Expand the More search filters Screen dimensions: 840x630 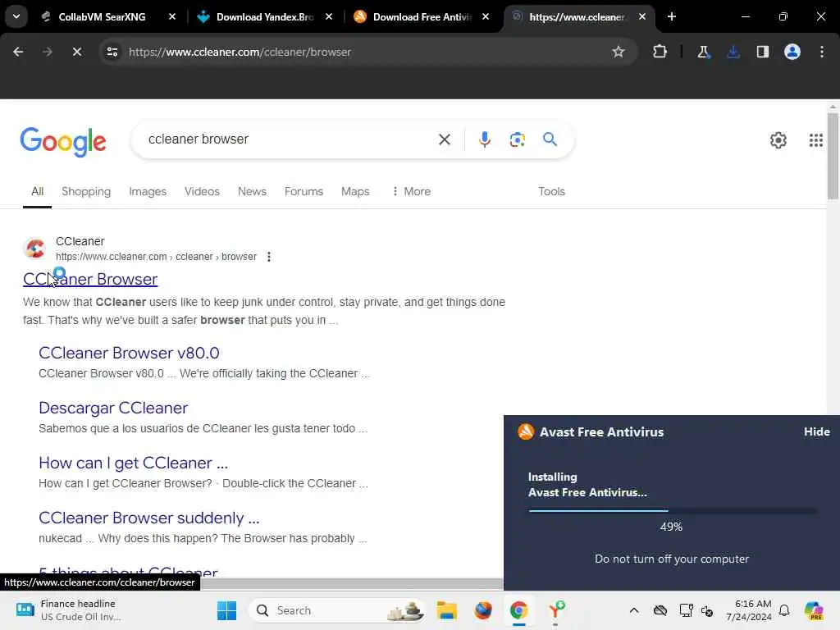point(411,191)
